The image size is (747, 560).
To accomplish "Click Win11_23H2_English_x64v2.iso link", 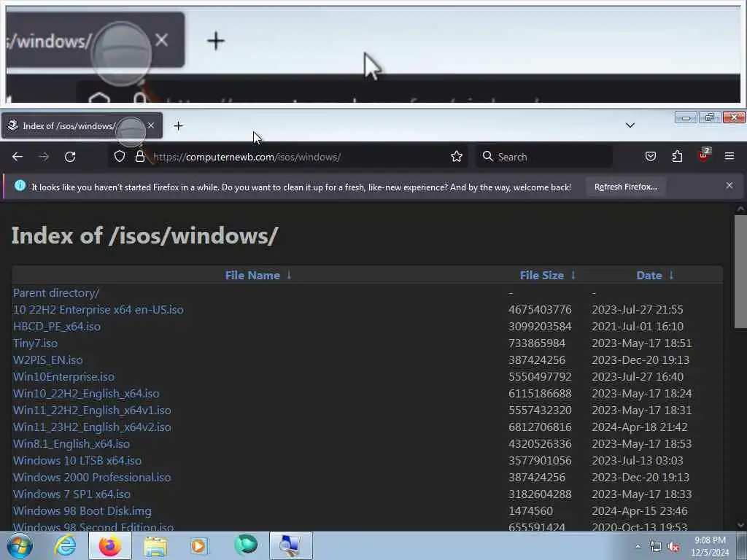I will [92, 427].
